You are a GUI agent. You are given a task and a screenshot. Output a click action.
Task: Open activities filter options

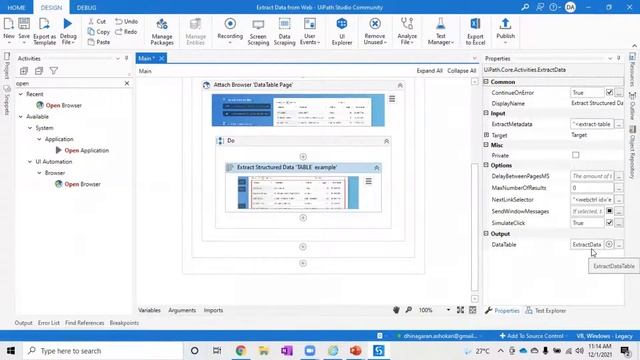point(53,71)
